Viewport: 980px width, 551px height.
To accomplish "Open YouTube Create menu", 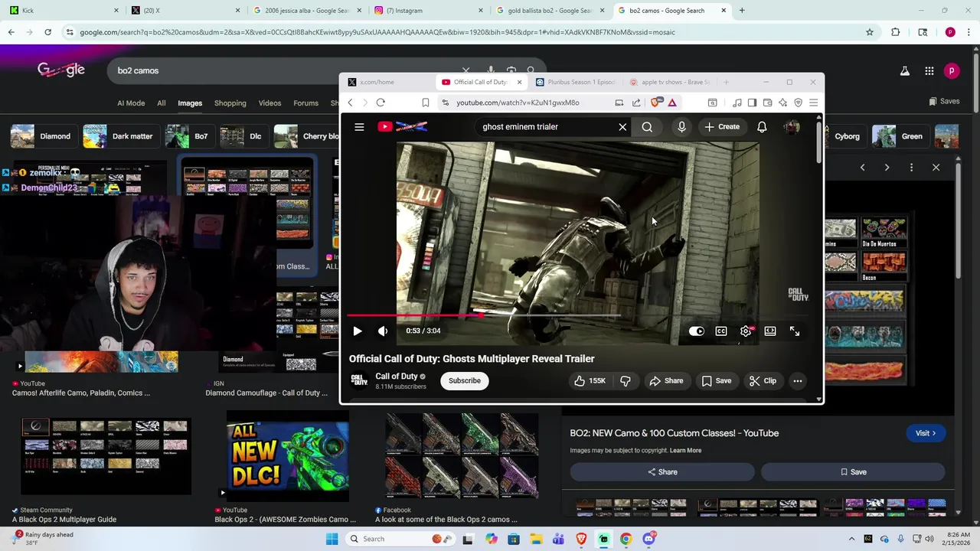I will (722, 127).
